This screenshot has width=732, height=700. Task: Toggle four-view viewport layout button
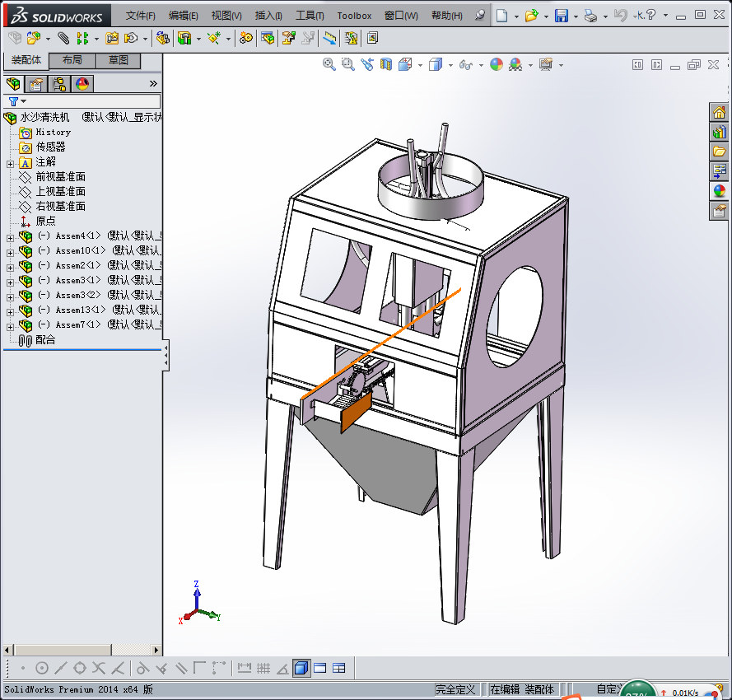[339, 668]
